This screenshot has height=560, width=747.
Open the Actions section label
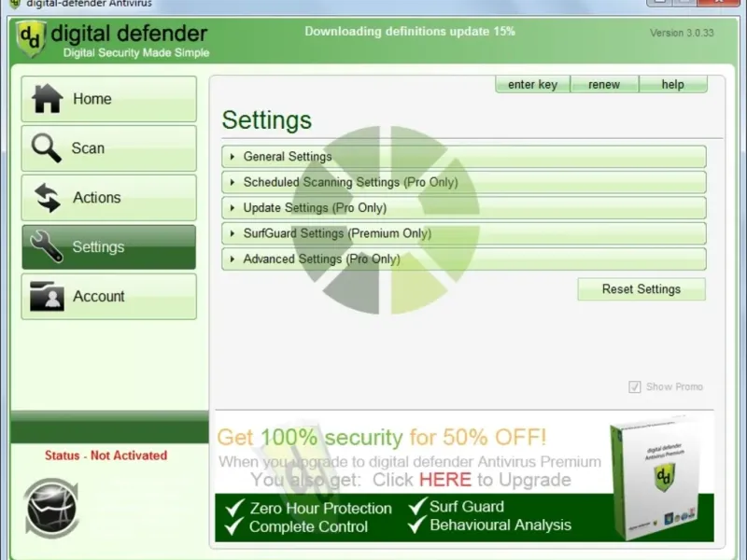click(x=97, y=197)
